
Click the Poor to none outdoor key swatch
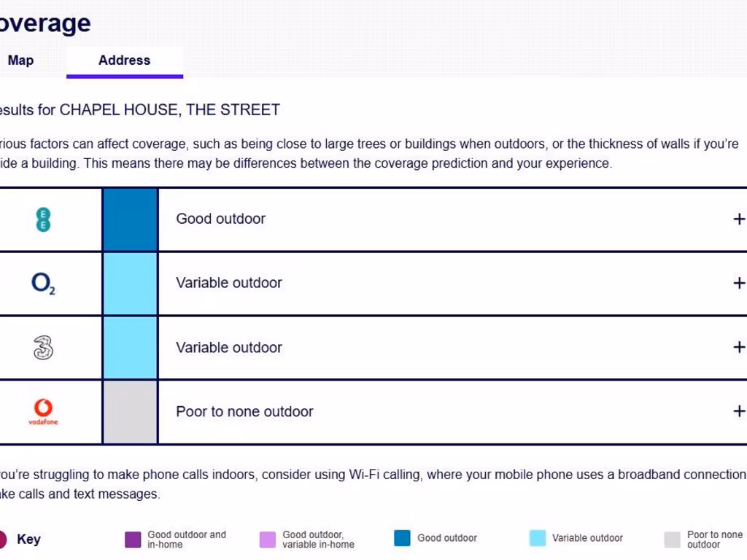coord(672,539)
